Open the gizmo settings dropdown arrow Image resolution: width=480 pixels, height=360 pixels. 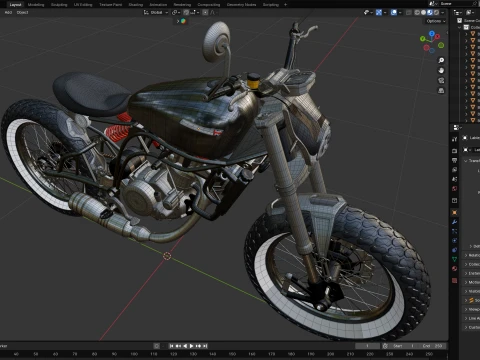click(385, 12)
